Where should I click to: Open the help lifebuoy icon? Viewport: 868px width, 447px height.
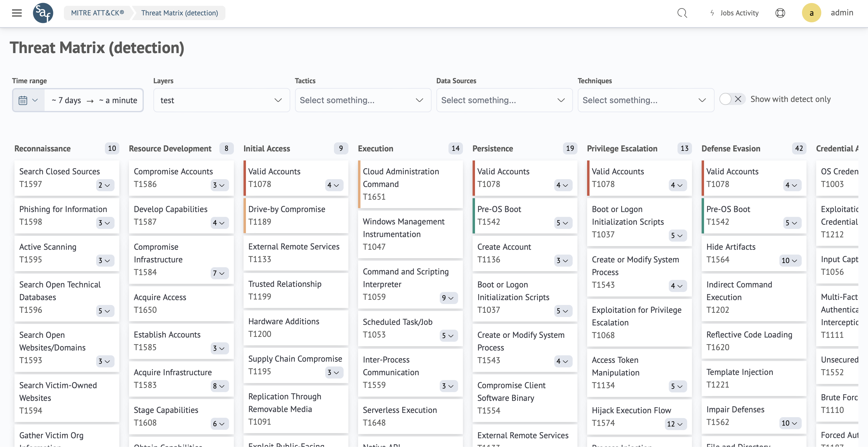tap(780, 13)
